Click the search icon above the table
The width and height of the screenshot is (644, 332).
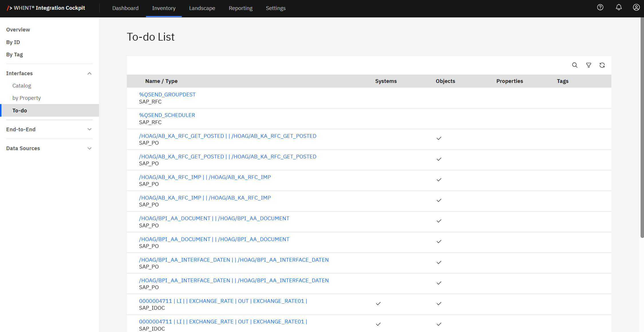(574, 65)
